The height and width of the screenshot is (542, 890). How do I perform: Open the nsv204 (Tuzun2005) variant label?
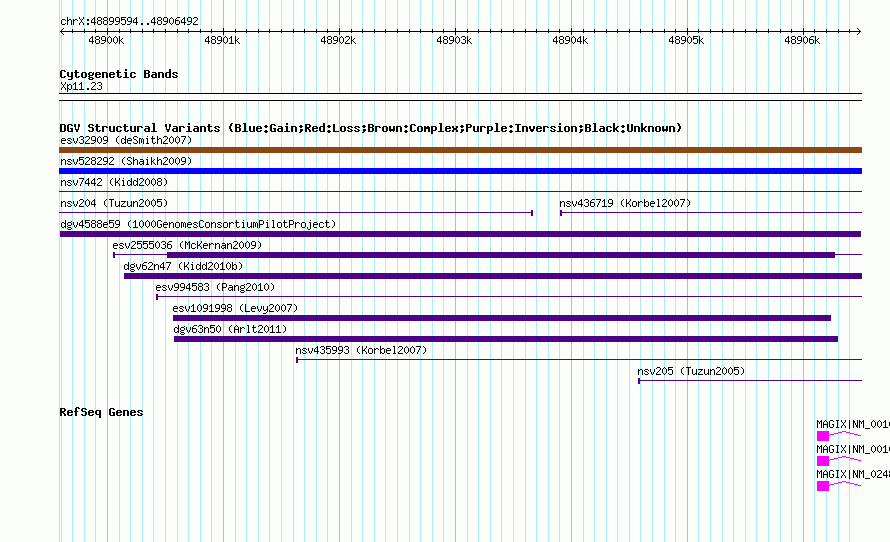click(x=114, y=203)
